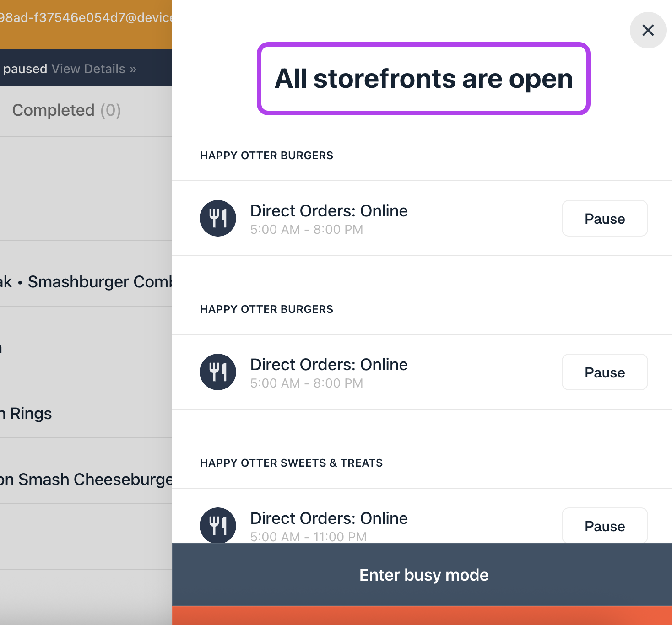The width and height of the screenshot is (672, 625).
Task: Close the storefronts panel with the X
Action: click(x=648, y=30)
